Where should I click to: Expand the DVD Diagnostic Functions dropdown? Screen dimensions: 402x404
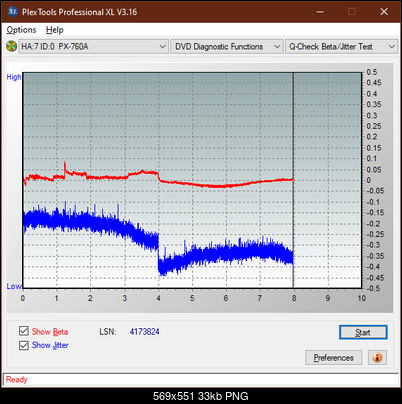pyautogui.click(x=227, y=47)
